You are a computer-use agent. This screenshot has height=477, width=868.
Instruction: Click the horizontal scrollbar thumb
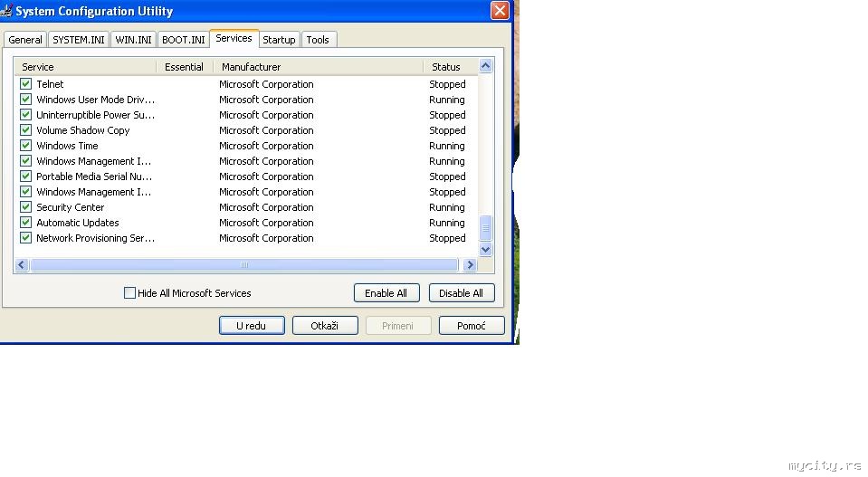[244, 264]
